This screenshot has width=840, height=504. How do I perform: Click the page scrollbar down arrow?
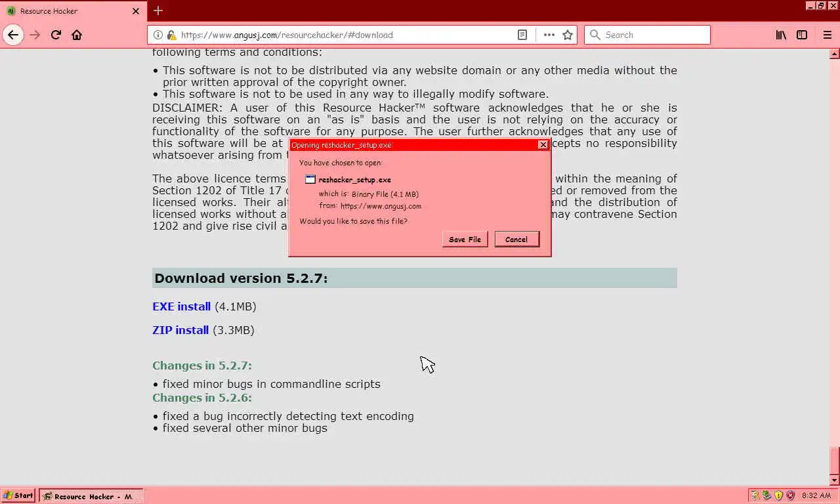(835, 480)
